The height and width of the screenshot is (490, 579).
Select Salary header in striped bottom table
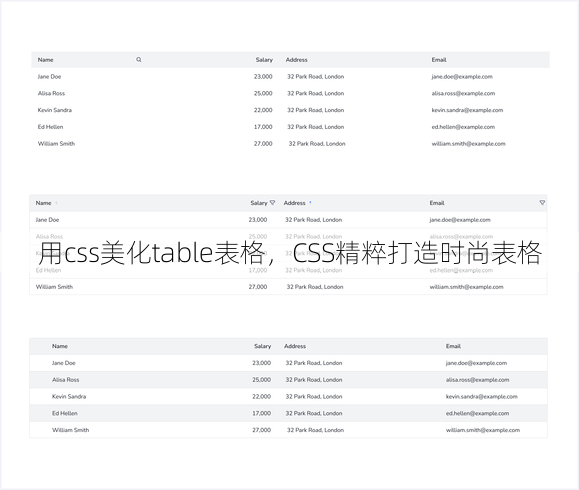[263, 346]
